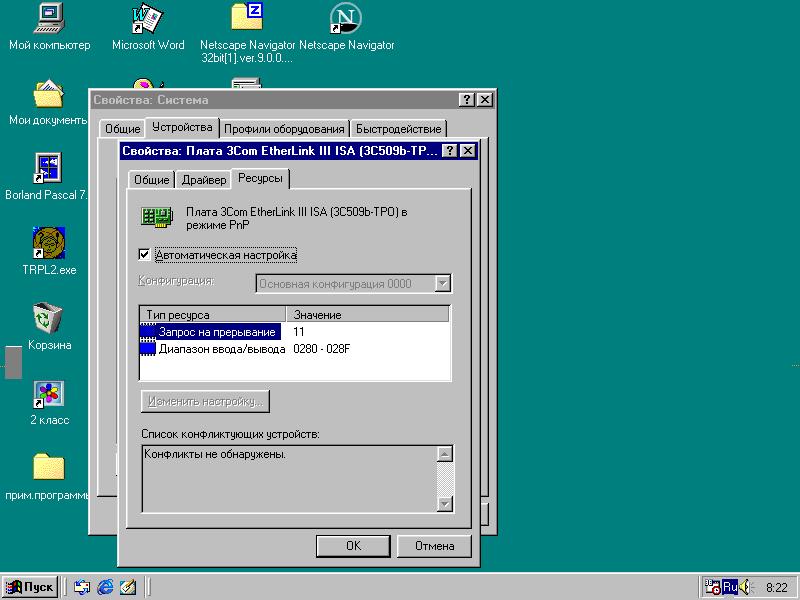Launch Internet Explorer from quick launch
The width and height of the screenshot is (800, 600).
click(105, 587)
